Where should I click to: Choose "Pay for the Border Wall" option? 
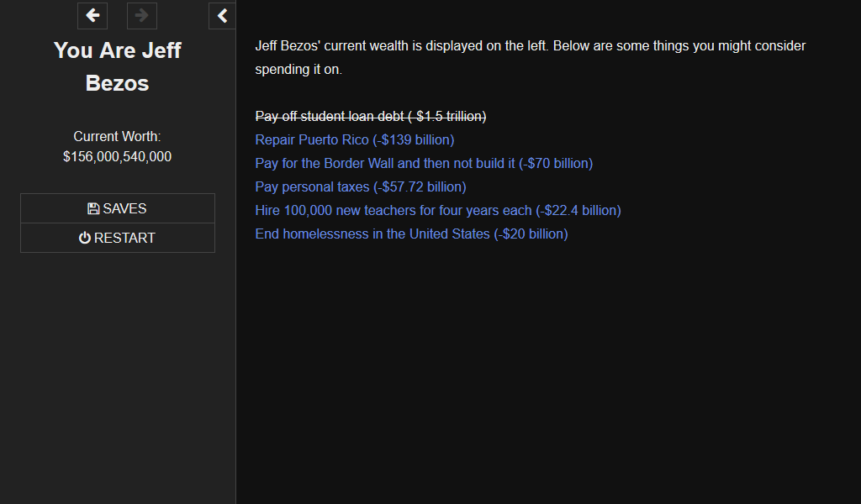423,163
